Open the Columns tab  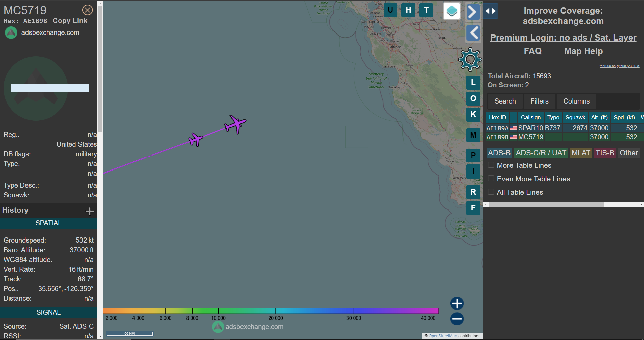point(576,101)
